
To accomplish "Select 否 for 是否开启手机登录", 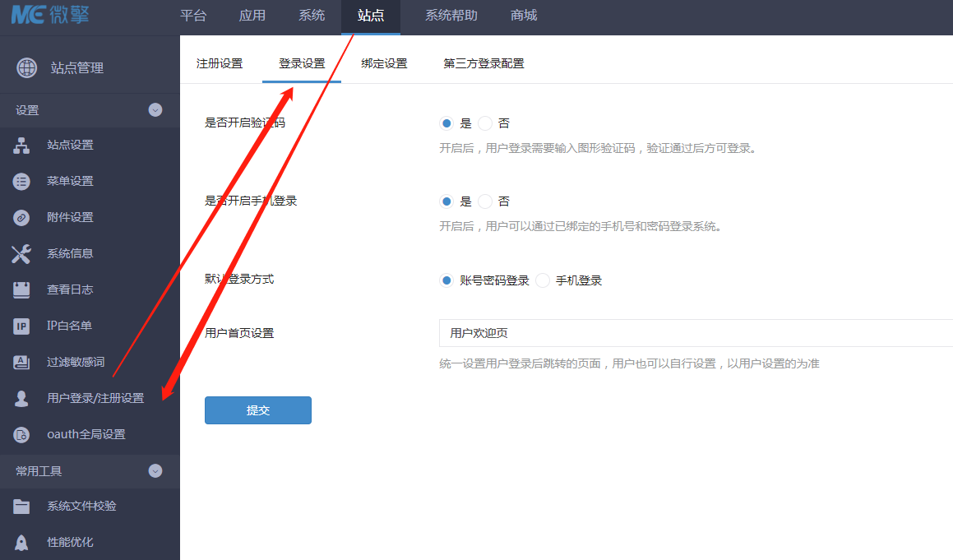I will (485, 201).
